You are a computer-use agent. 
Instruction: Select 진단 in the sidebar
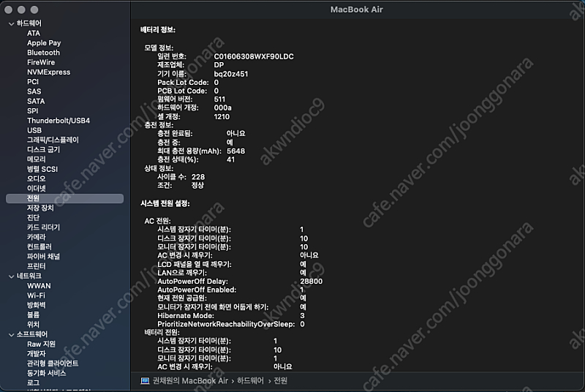tap(33, 217)
